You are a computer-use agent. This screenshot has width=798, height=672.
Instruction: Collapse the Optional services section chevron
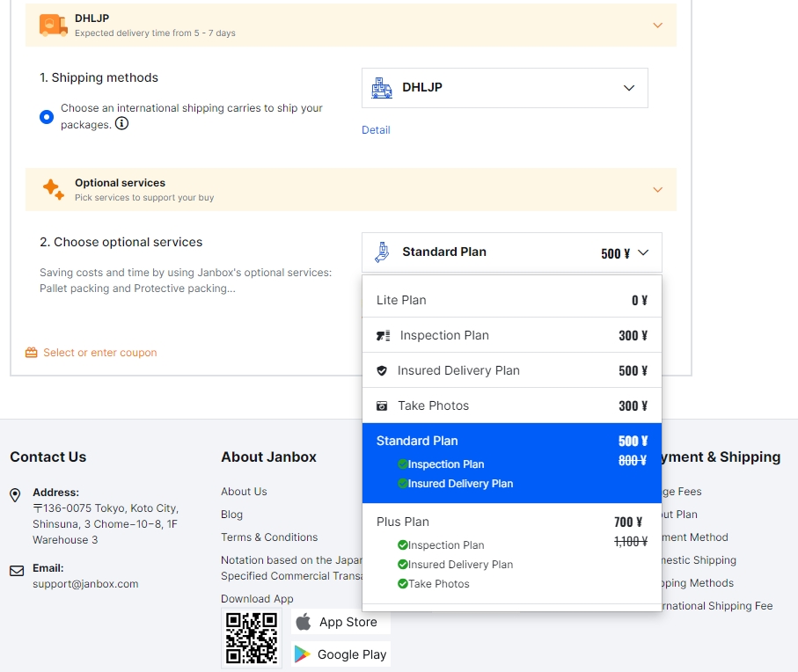point(657,190)
